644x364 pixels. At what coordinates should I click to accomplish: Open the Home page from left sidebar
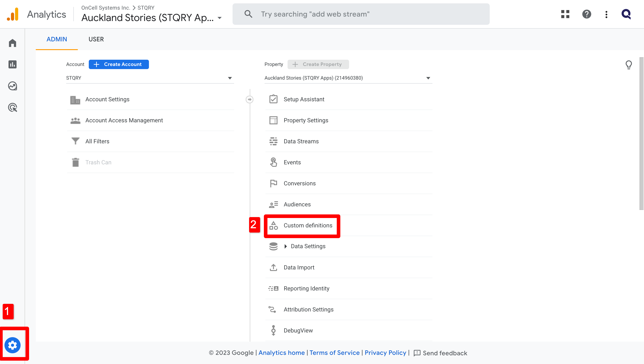12,43
